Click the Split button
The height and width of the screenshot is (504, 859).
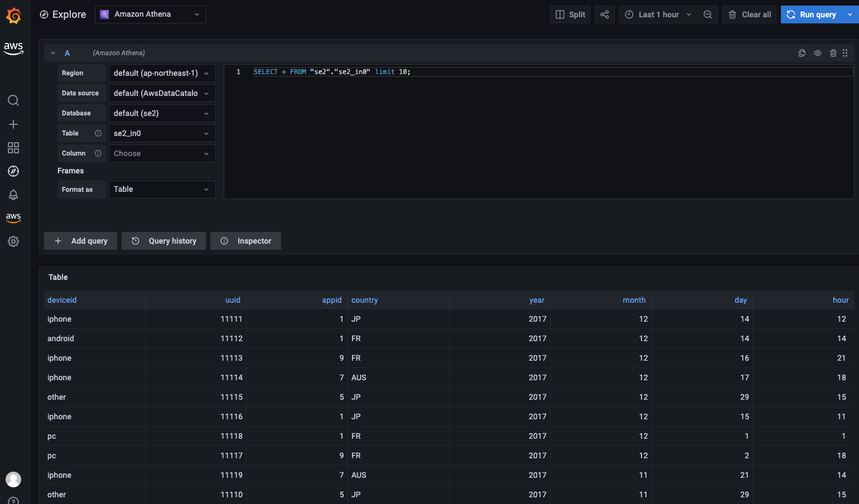[570, 14]
